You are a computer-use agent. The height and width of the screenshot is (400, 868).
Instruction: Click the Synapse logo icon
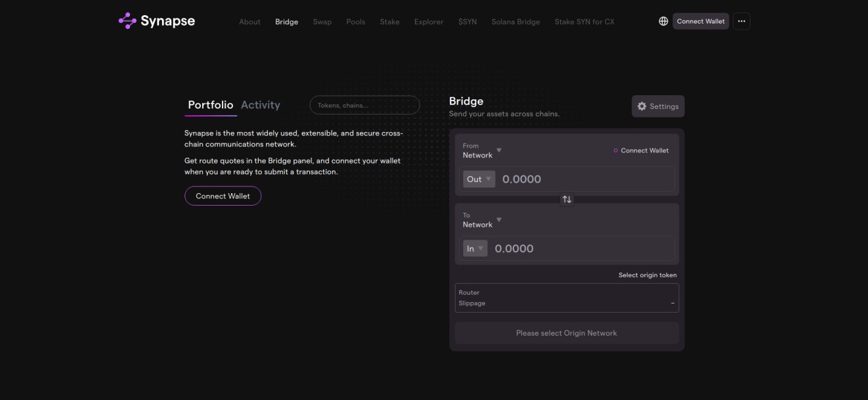tap(127, 21)
